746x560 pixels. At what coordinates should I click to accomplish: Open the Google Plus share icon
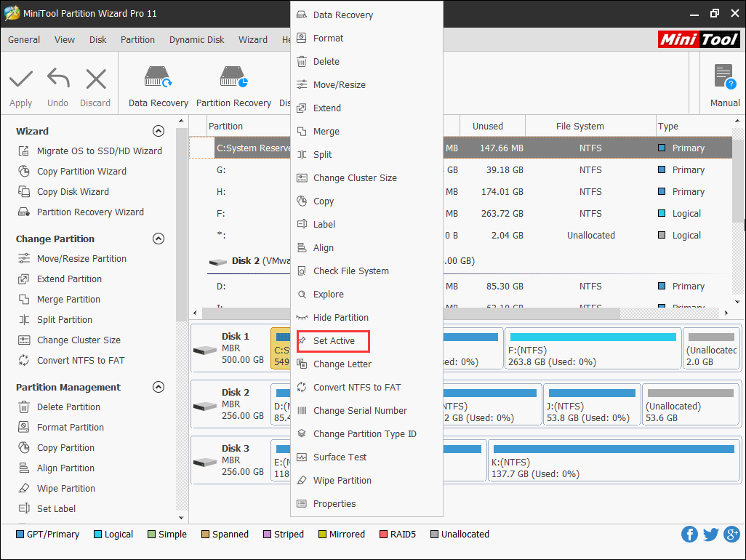pyautogui.click(x=731, y=535)
